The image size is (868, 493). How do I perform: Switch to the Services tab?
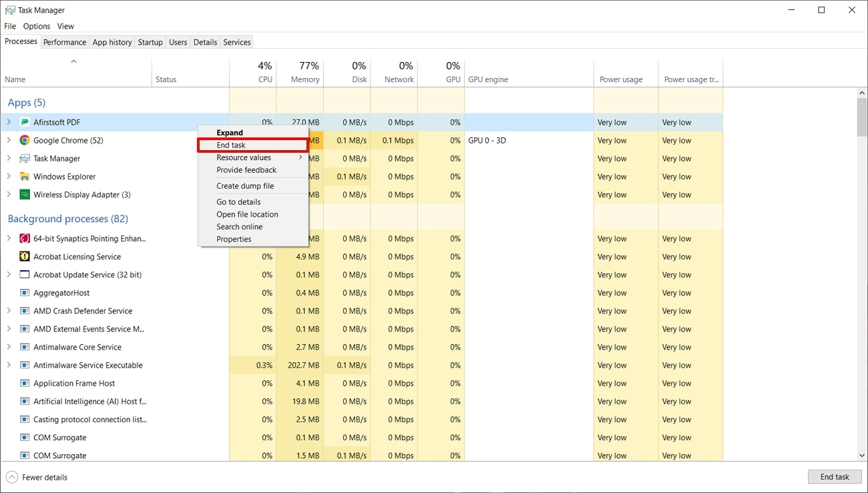point(237,42)
